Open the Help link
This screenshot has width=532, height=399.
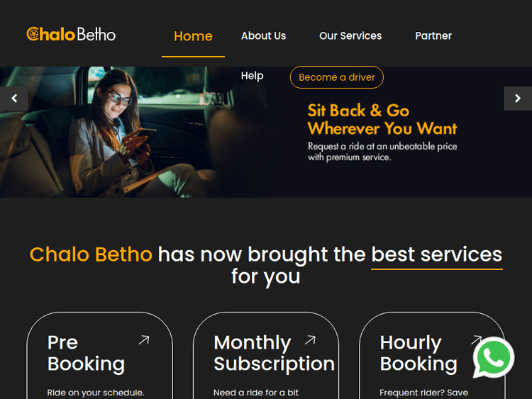(252, 76)
